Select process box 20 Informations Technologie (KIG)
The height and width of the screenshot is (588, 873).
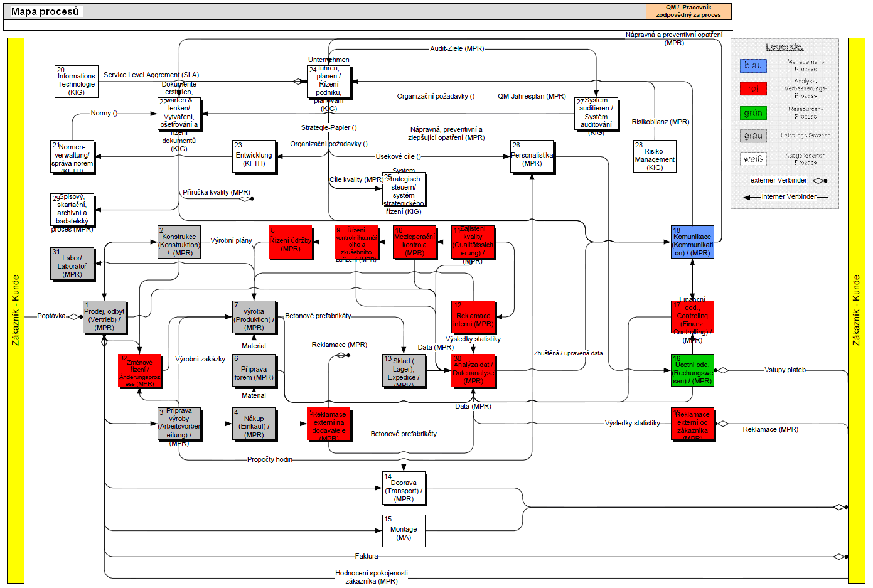tap(77, 81)
